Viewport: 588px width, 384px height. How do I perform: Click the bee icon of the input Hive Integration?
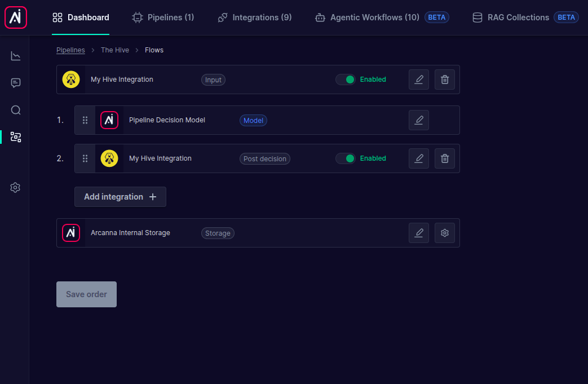[x=71, y=80]
